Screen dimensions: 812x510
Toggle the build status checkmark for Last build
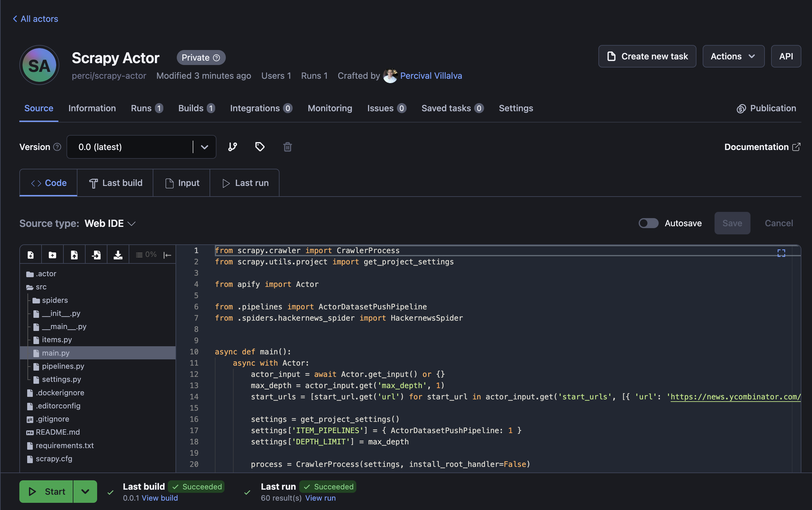pyautogui.click(x=110, y=492)
